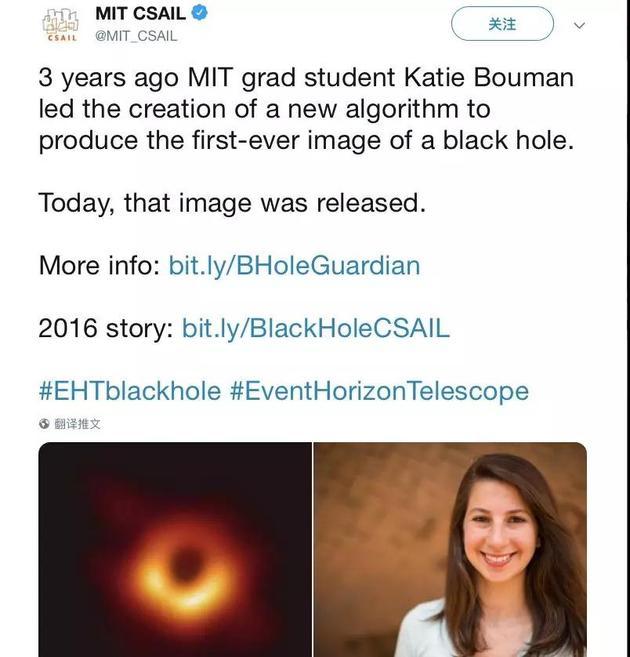View the black hole image

pyautogui.click(x=175, y=549)
